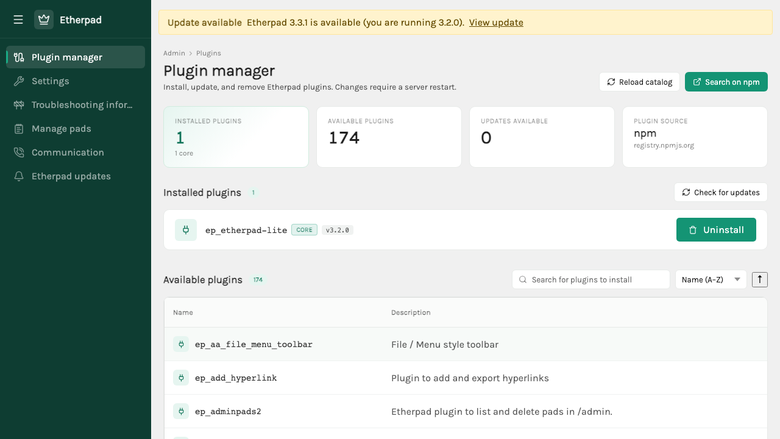Click Search on npm button

tap(726, 82)
